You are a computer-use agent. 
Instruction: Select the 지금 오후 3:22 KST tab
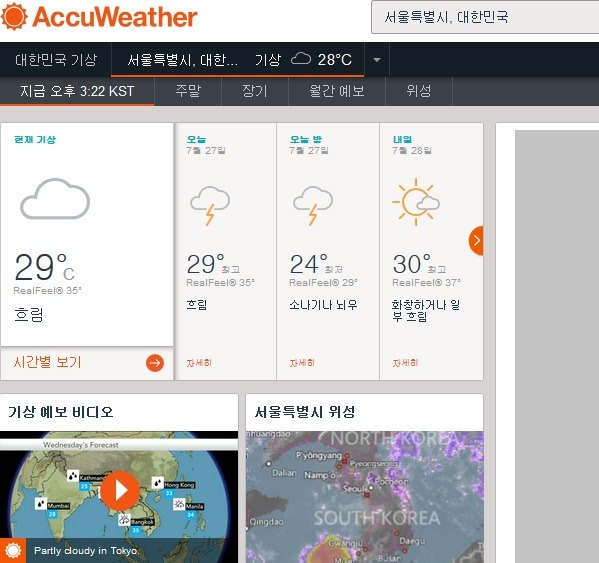77,91
